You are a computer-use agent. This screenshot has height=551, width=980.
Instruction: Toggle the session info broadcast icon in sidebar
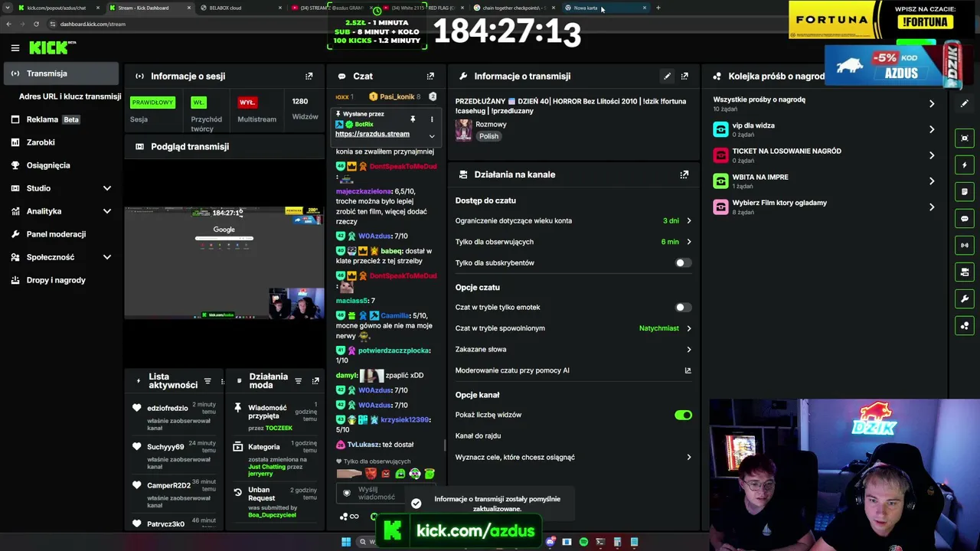coord(965,246)
